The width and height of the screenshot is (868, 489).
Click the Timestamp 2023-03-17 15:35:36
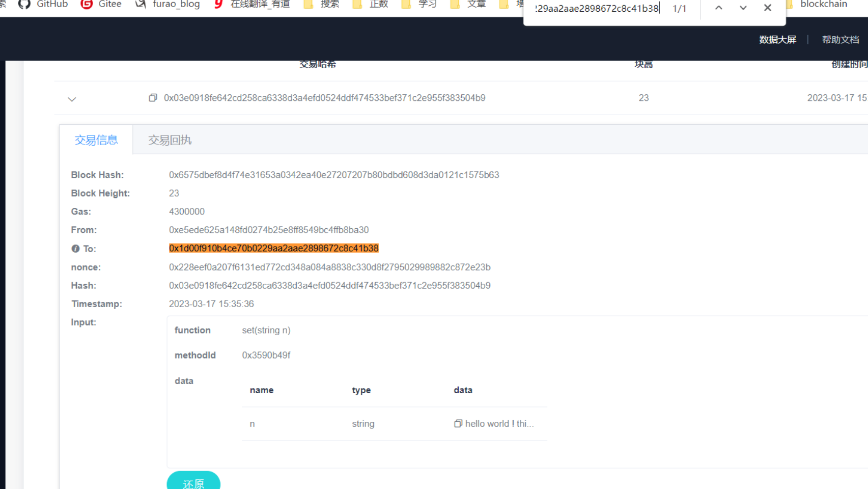(211, 304)
